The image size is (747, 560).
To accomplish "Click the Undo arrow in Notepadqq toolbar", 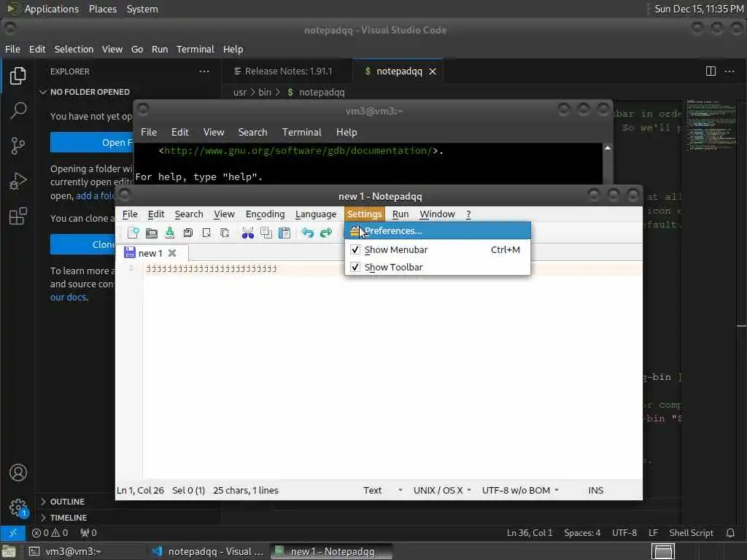I will pos(308,233).
